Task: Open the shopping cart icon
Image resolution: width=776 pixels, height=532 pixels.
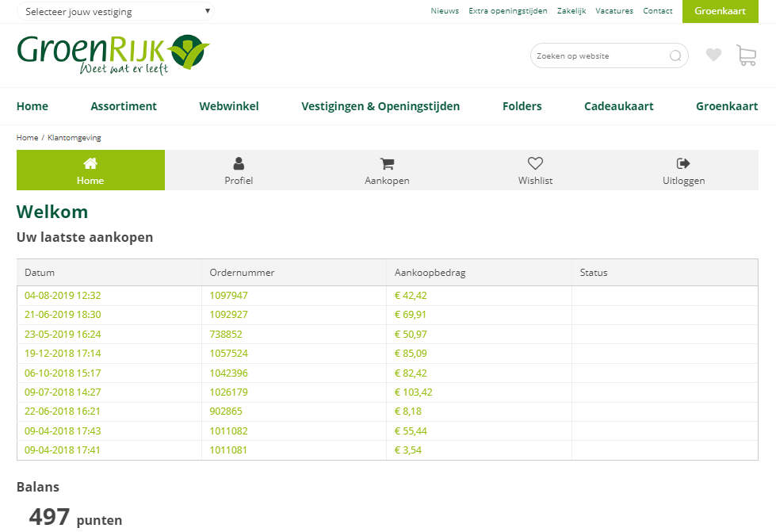Action: pyautogui.click(x=746, y=55)
